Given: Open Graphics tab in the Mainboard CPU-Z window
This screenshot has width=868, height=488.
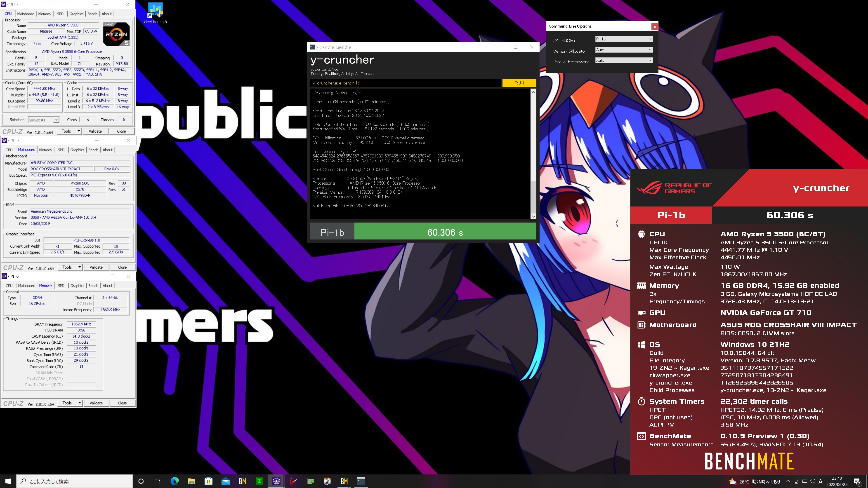Looking at the screenshot, I should pos(77,150).
